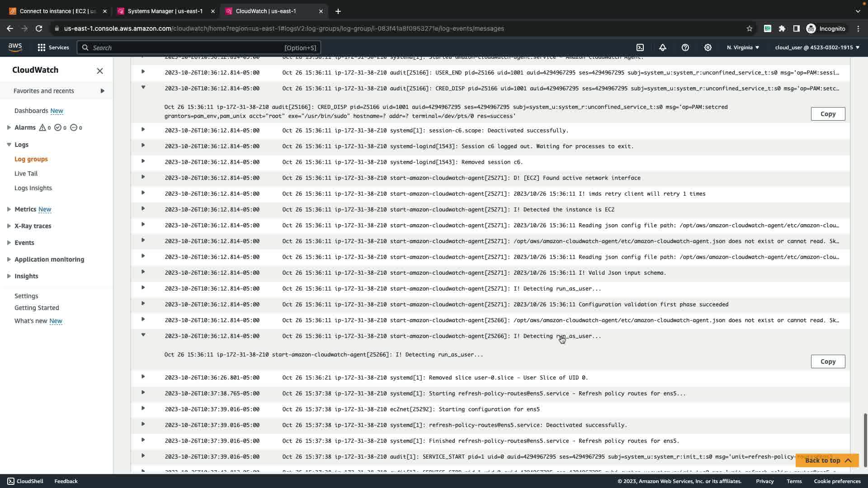Screen dimensions: 868x488
Task: Expand the Metrics sidebar section
Action: coord(9,209)
